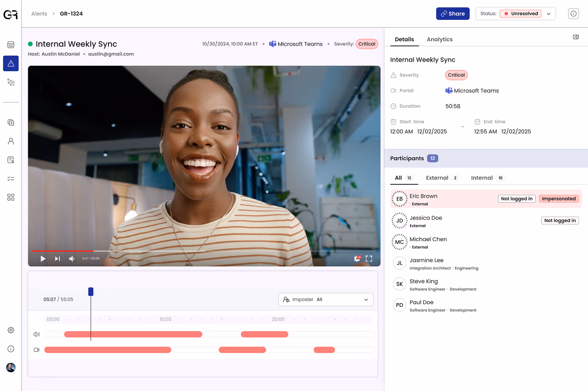The width and height of the screenshot is (588, 391).
Task: Select the Steve King participant name
Action: pos(424,281)
